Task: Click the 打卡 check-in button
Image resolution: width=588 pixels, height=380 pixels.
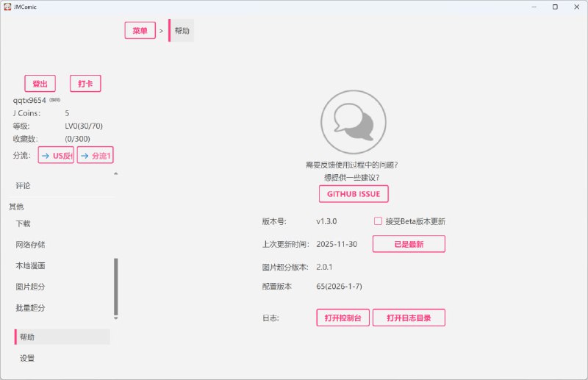Action: click(x=85, y=83)
